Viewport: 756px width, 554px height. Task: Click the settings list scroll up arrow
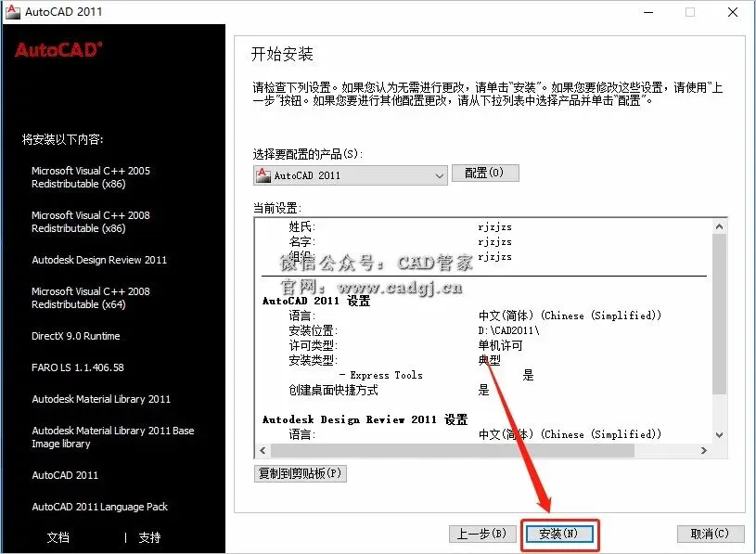[719, 226]
